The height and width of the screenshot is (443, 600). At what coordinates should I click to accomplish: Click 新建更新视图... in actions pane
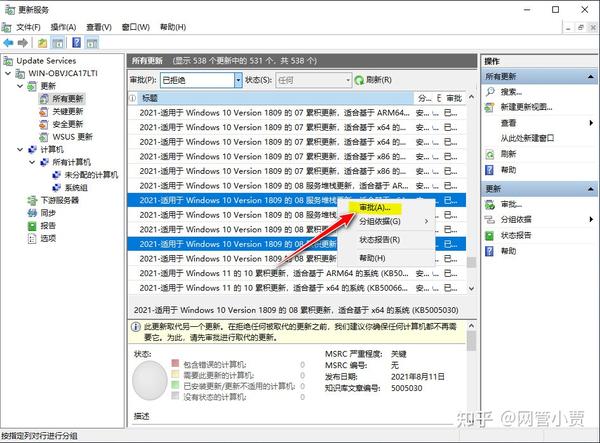click(x=526, y=107)
